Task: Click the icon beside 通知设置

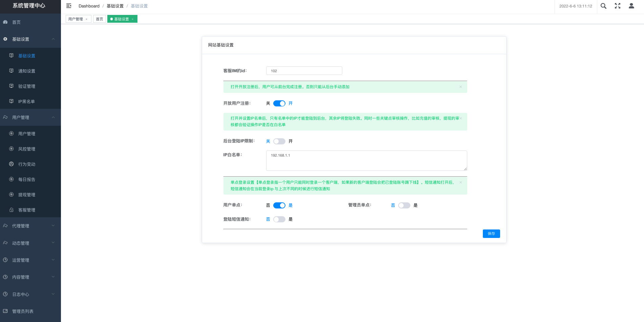Action: 12,71
